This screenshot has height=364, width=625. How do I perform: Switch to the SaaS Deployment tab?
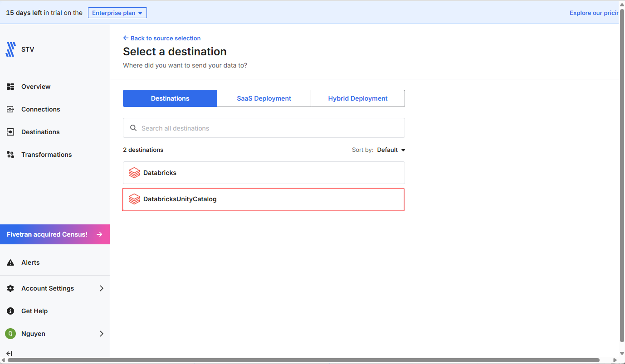[264, 98]
